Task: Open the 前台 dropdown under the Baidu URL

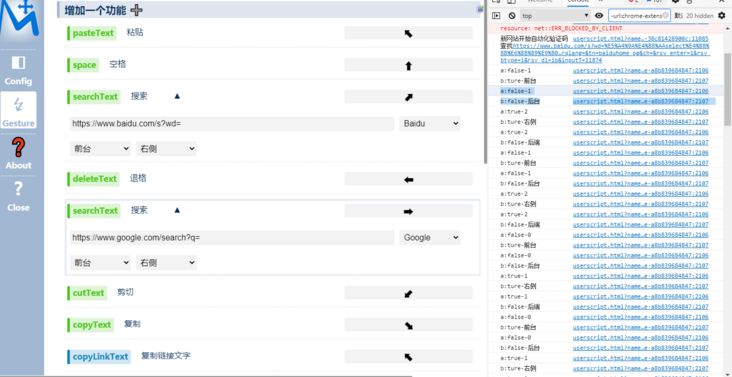Action: click(100, 149)
